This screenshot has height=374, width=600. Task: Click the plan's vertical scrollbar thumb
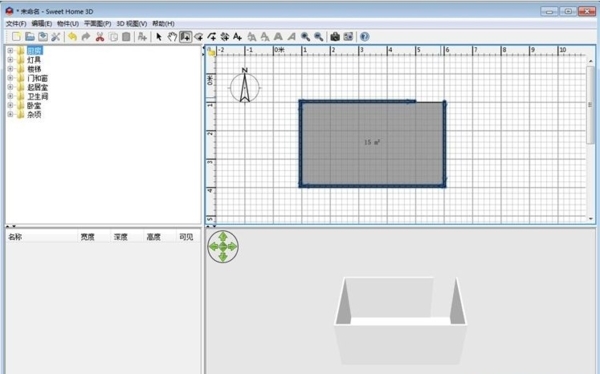tap(590, 105)
